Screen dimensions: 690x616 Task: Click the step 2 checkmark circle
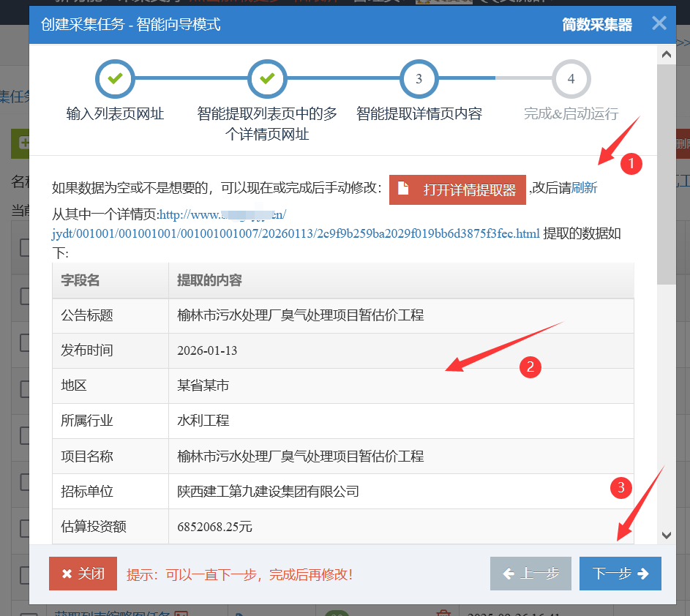(x=267, y=78)
